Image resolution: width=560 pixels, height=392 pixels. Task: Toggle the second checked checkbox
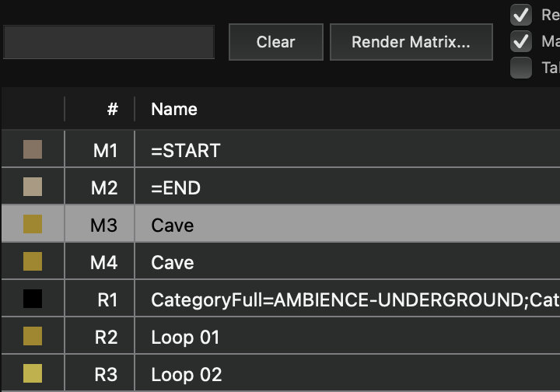point(520,41)
